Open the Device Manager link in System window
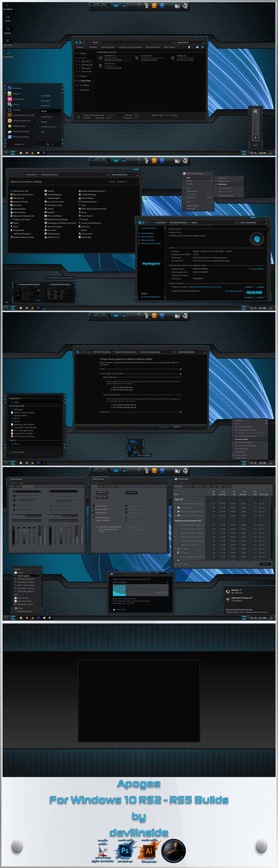278x868 pixels. click(147, 233)
